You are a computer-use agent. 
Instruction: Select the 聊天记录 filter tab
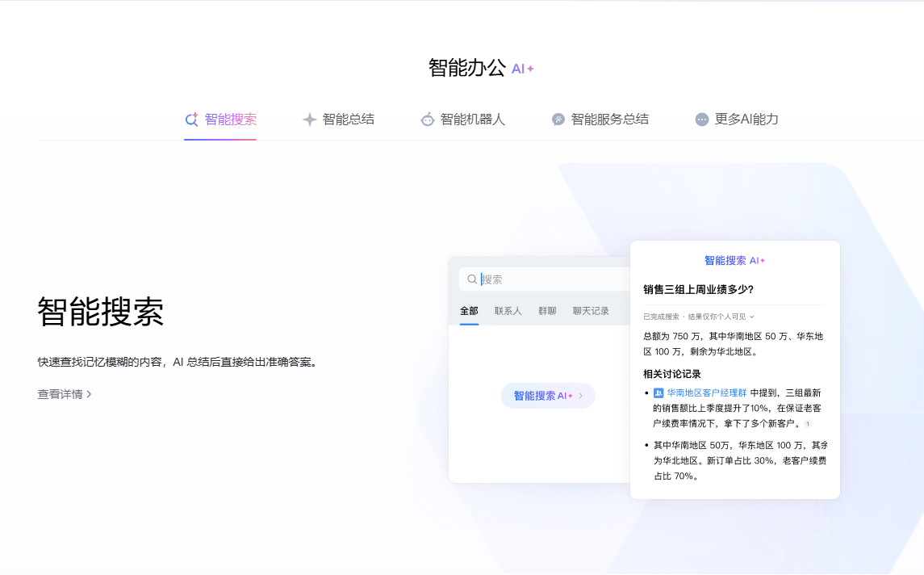(x=591, y=311)
